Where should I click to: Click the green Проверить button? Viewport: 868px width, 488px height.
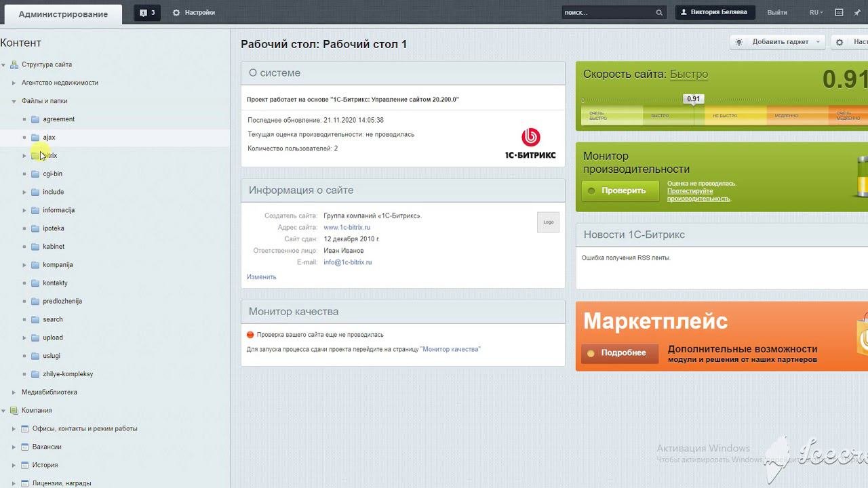(x=620, y=190)
